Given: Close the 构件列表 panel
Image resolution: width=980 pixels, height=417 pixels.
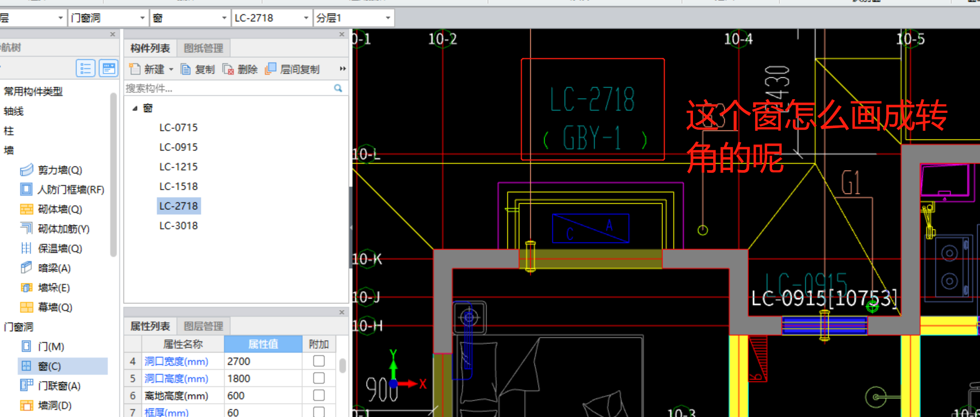Looking at the screenshot, I should coord(342,34).
